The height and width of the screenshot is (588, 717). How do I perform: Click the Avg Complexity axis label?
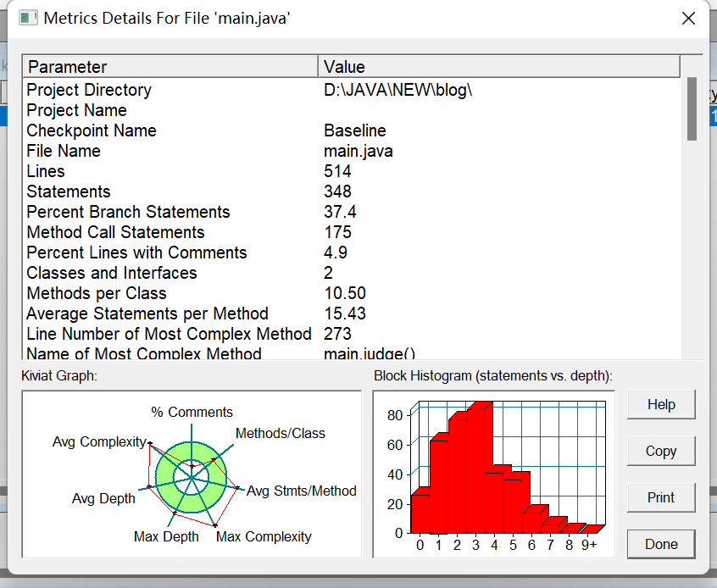click(99, 441)
